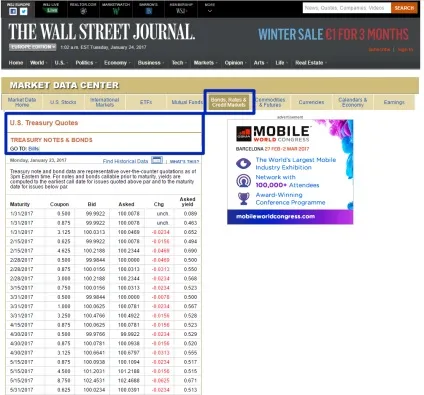Screen dimensions: 424x395
Task: Click the Monday, January 23, 2017 date text
Action: click(38, 160)
